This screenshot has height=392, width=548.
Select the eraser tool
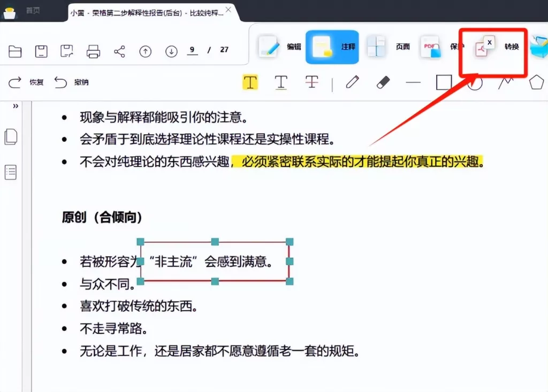(383, 83)
